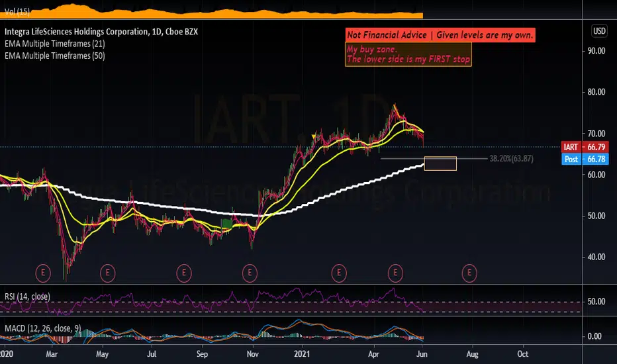
Task: Click the Jun label on time axis
Action: coord(422,354)
